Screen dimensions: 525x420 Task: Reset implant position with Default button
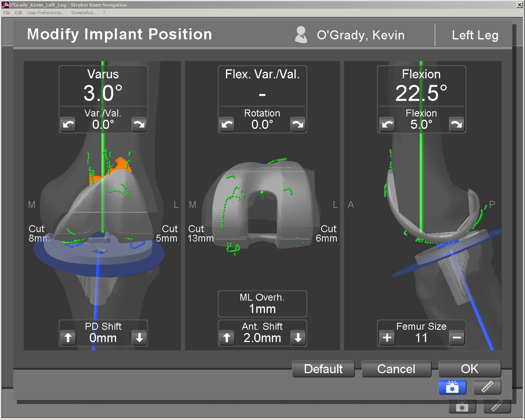pos(323,369)
